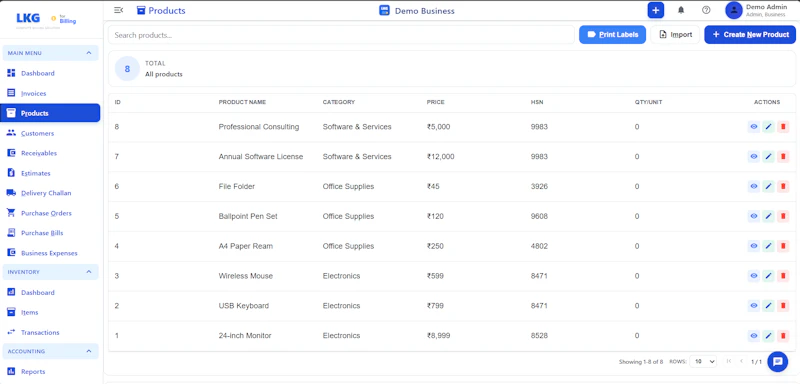
Task: Click the blue plus quick-add icon in header
Action: coord(656,10)
